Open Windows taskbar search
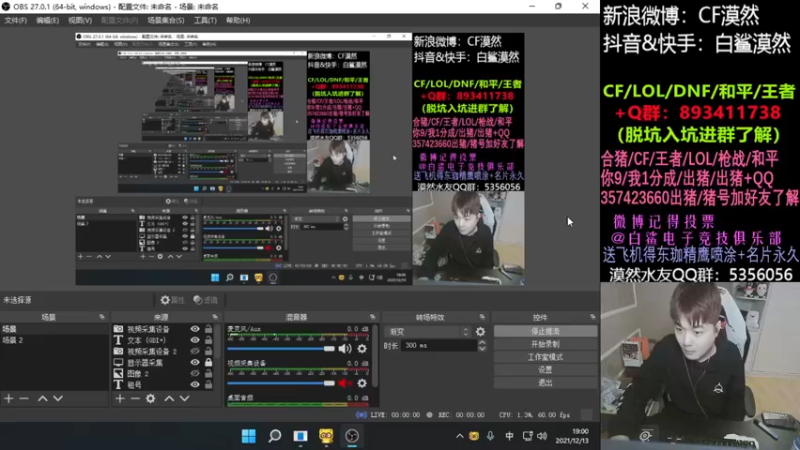This screenshot has width=800, height=450. tap(274, 436)
